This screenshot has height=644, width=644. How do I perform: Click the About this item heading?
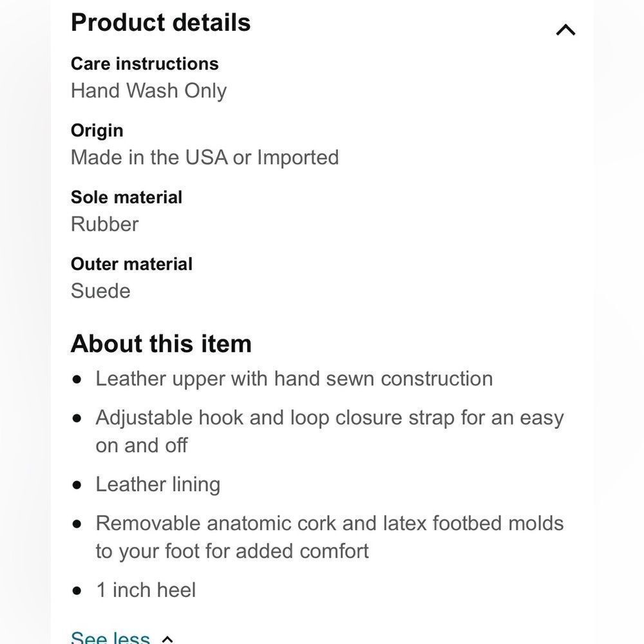coord(161,344)
